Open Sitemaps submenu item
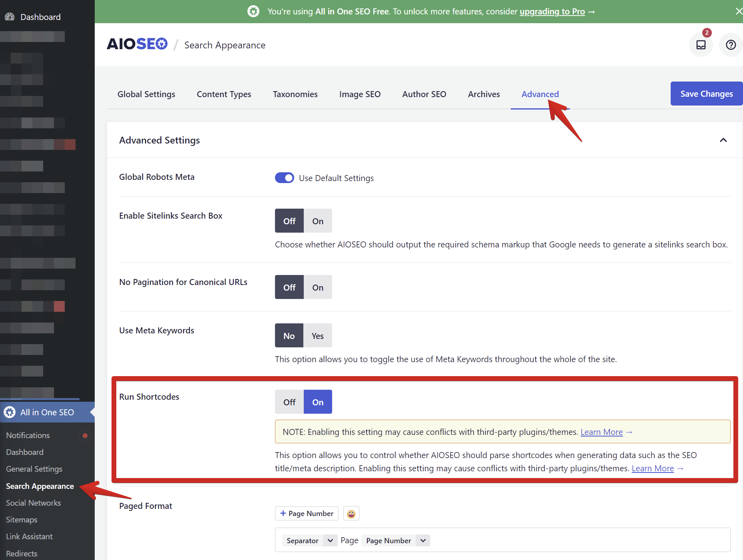Viewport: 743px width, 560px height. point(22,520)
